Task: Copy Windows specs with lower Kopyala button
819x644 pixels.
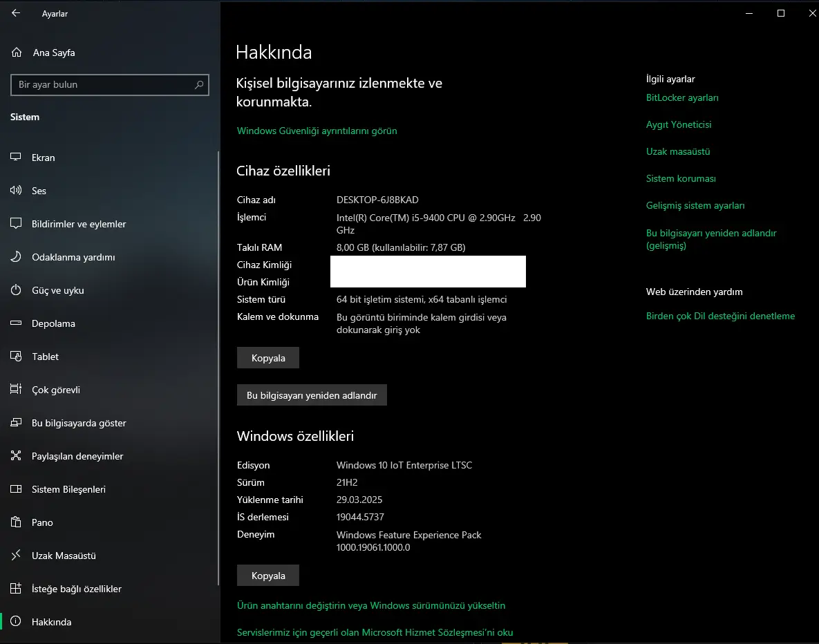Action: pyautogui.click(x=268, y=576)
